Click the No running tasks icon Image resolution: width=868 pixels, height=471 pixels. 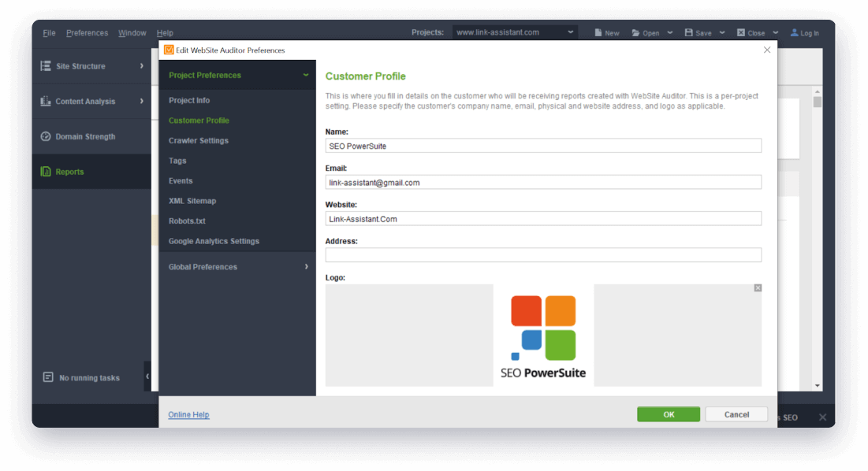point(49,378)
